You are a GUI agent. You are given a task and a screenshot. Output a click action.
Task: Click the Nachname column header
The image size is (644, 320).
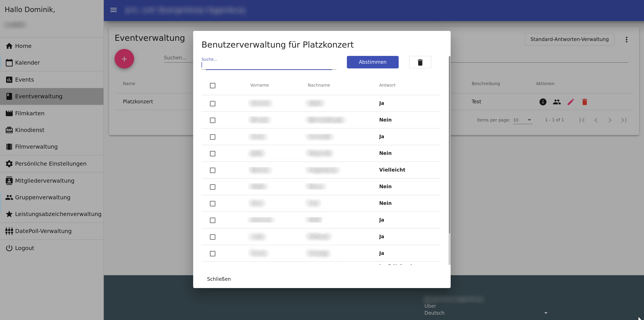tap(319, 85)
